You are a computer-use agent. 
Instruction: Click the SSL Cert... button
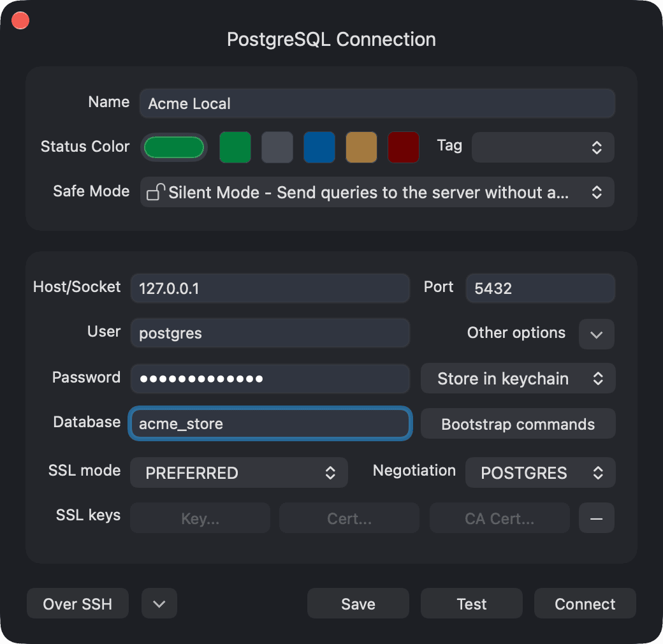tap(349, 518)
